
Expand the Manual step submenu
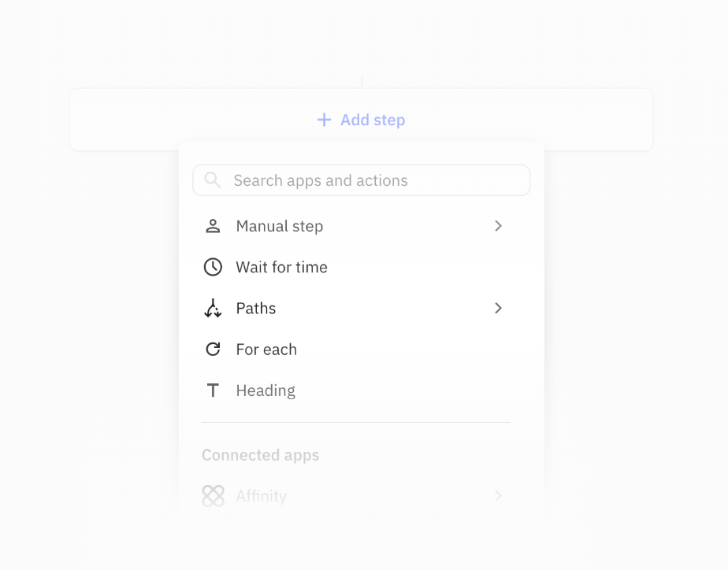[x=498, y=226]
